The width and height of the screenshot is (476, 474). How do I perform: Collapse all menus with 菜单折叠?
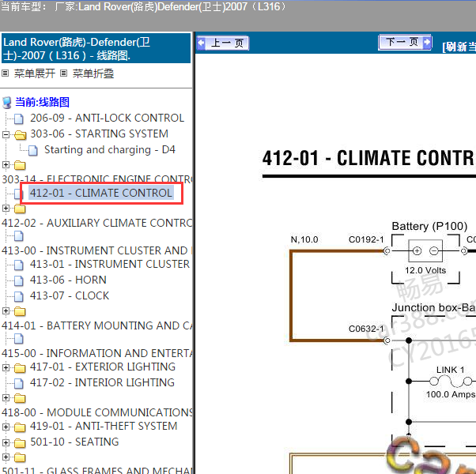point(93,73)
